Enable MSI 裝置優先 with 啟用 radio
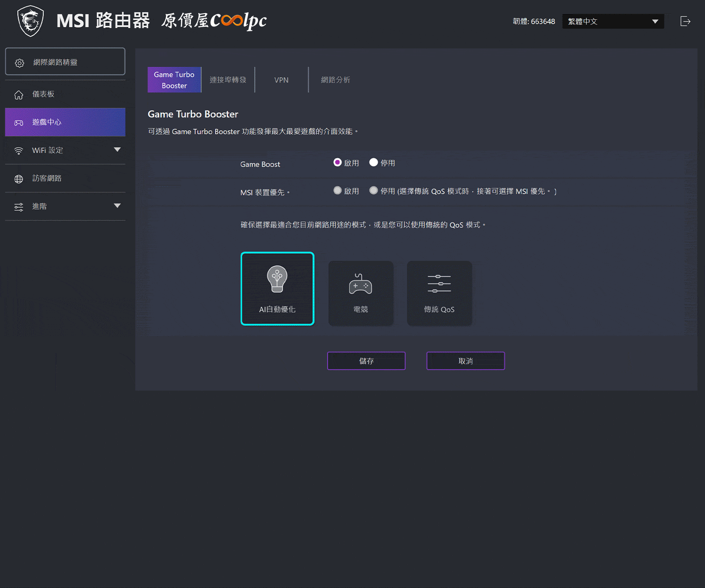This screenshot has height=588, width=705. coord(337,190)
